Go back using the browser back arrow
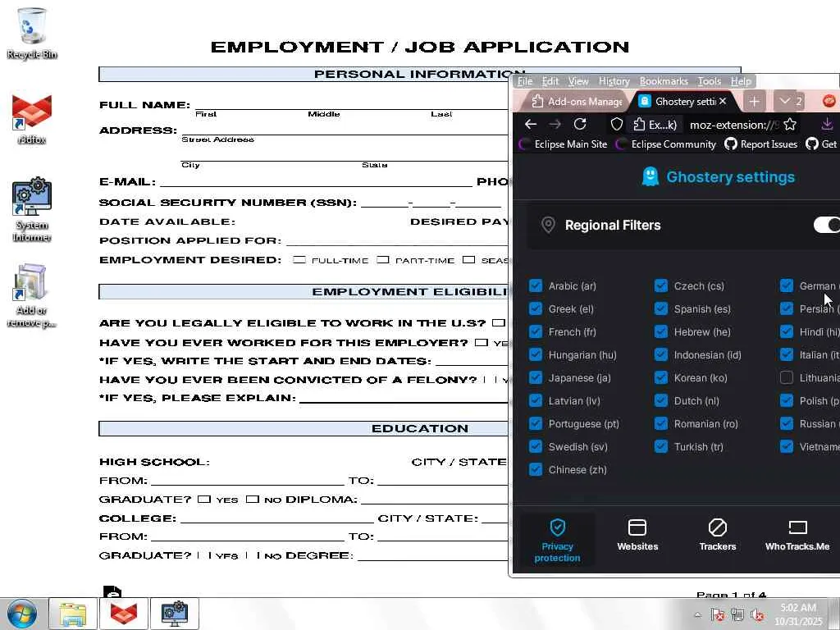Image resolution: width=840 pixels, height=630 pixels. click(531, 125)
